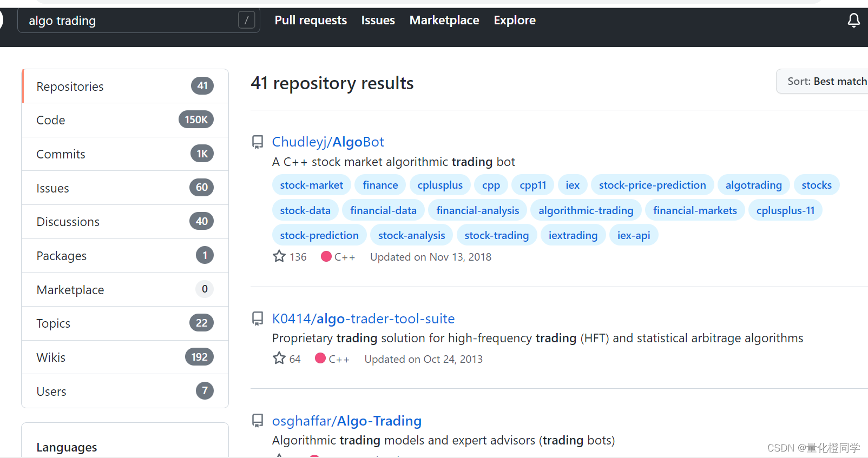Select the Code filter in sidebar

125,120
